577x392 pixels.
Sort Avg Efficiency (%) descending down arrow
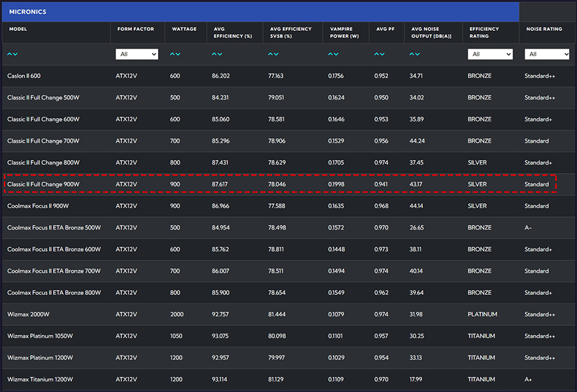[220, 54]
